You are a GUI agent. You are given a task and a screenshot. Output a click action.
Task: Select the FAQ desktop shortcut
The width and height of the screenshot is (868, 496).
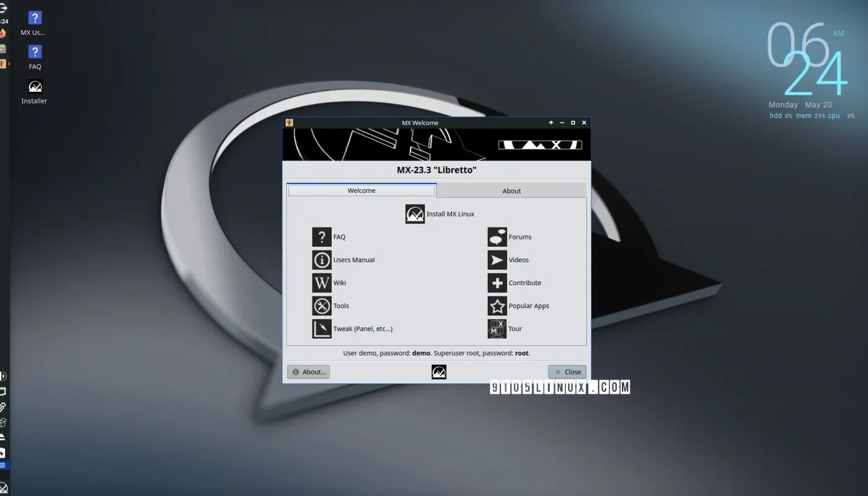(35, 58)
